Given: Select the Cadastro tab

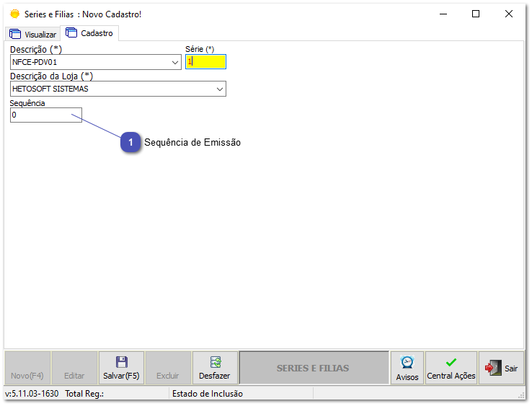Looking at the screenshot, I should 89,33.
